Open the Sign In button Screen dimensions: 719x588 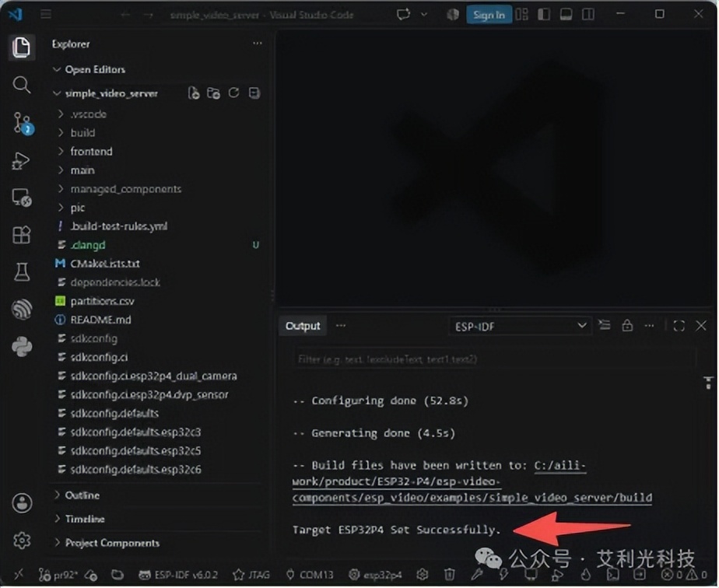pyautogui.click(x=489, y=15)
